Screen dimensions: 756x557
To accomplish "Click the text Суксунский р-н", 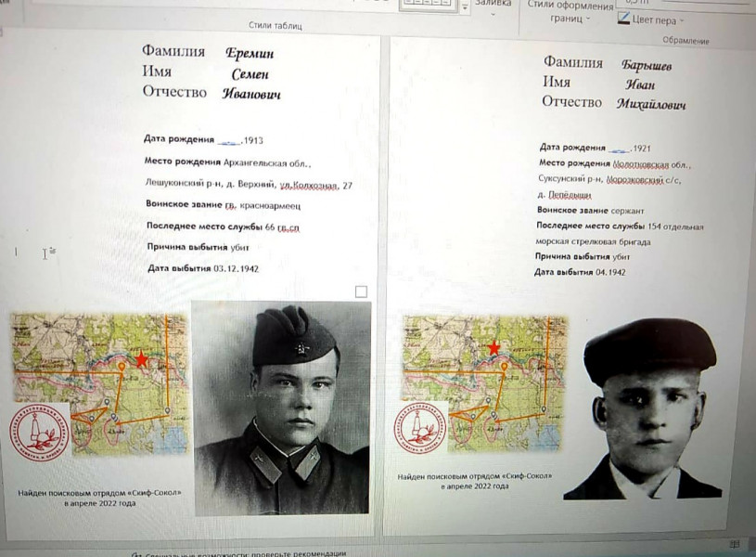I will click(x=570, y=179).
